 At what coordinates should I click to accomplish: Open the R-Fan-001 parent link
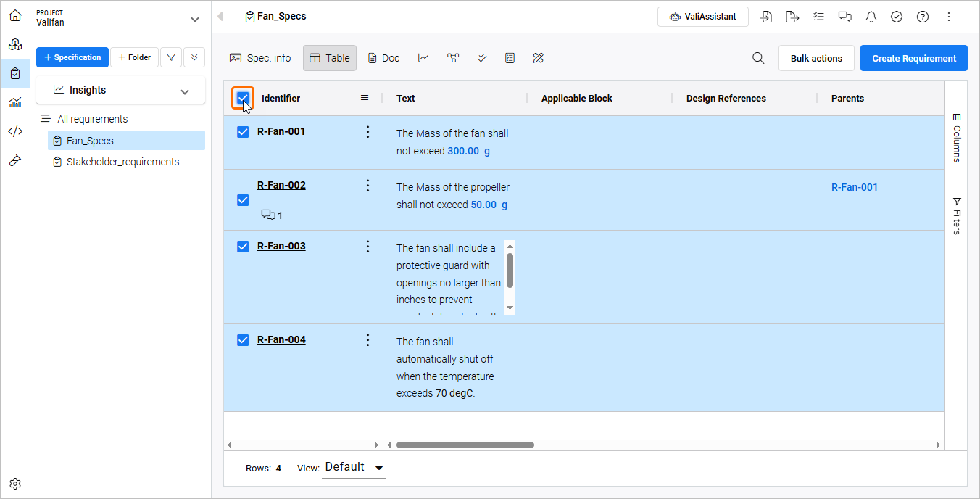click(x=854, y=187)
